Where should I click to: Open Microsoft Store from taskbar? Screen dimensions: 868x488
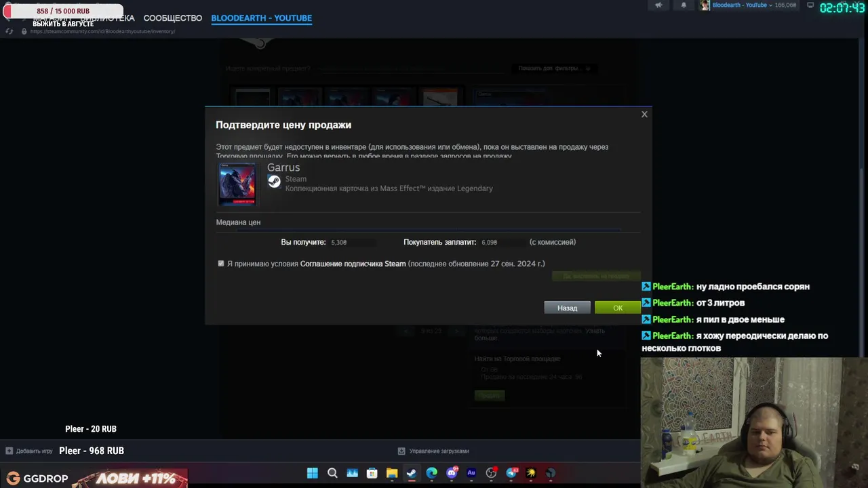coord(372,473)
